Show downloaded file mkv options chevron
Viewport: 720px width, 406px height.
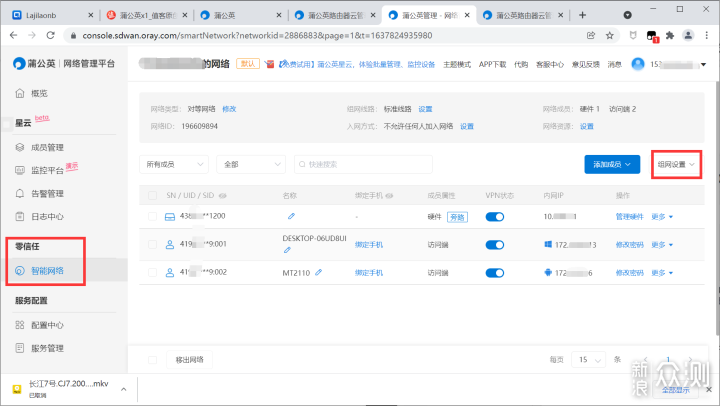(x=124, y=389)
